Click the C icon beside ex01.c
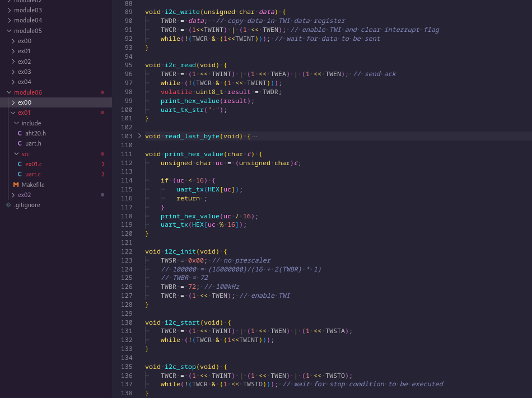The height and width of the screenshot is (398, 532). (20, 164)
